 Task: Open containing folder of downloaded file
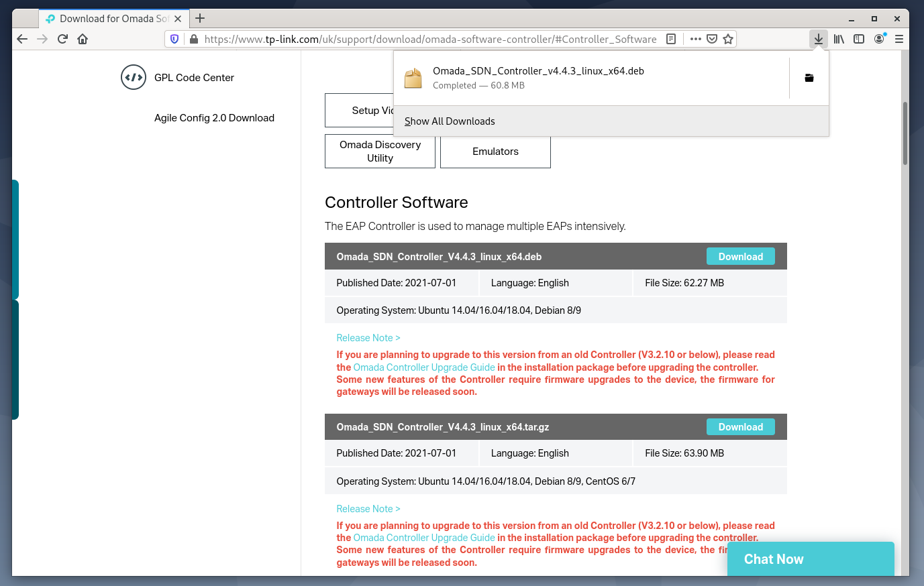[x=809, y=78]
